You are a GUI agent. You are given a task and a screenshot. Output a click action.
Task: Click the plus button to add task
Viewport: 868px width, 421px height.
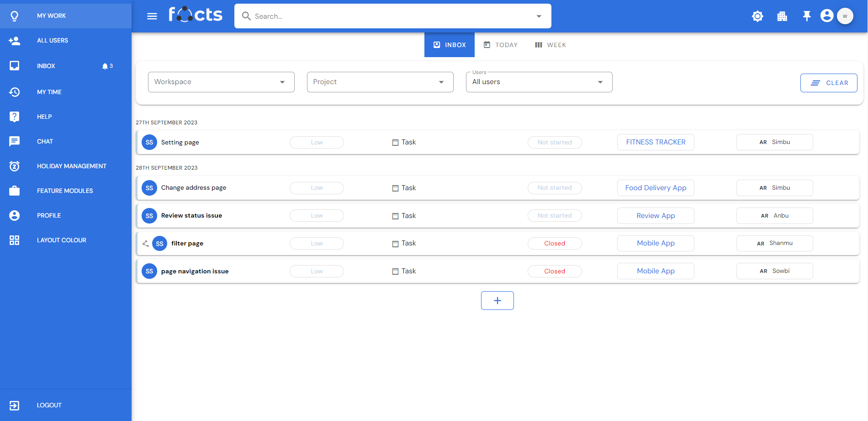click(498, 301)
